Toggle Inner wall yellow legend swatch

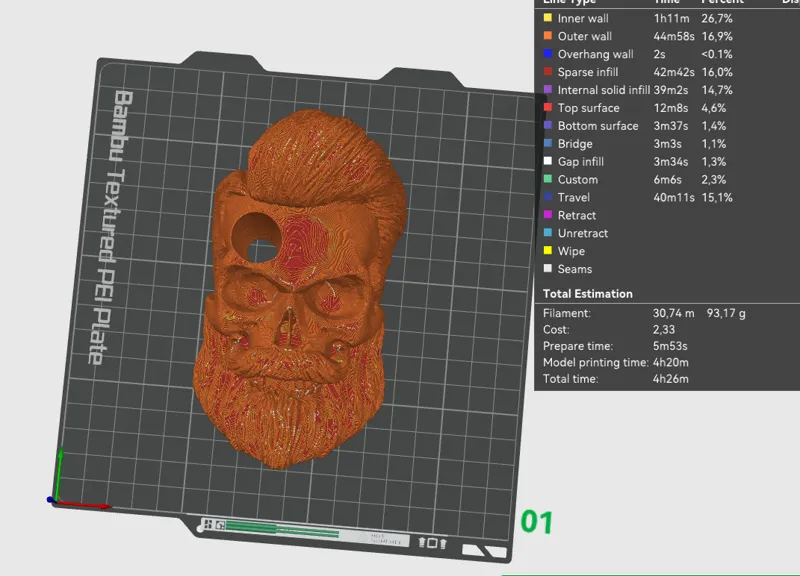click(x=547, y=18)
